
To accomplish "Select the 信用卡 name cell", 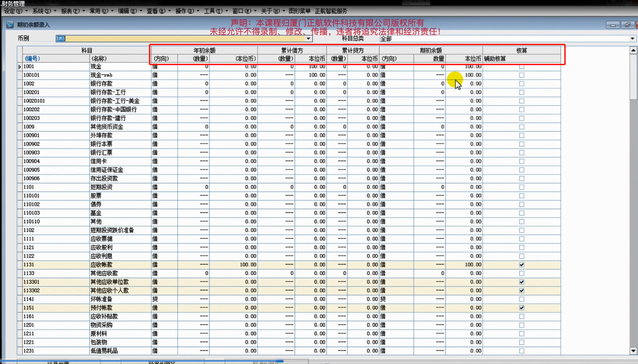I will coord(120,161).
